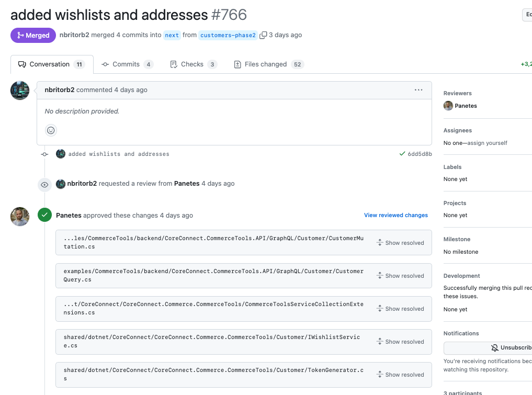Image resolution: width=532 pixels, height=395 pixels.
Task: Click the Panetes avatar beside approval
Action: [x=20, y=216]
